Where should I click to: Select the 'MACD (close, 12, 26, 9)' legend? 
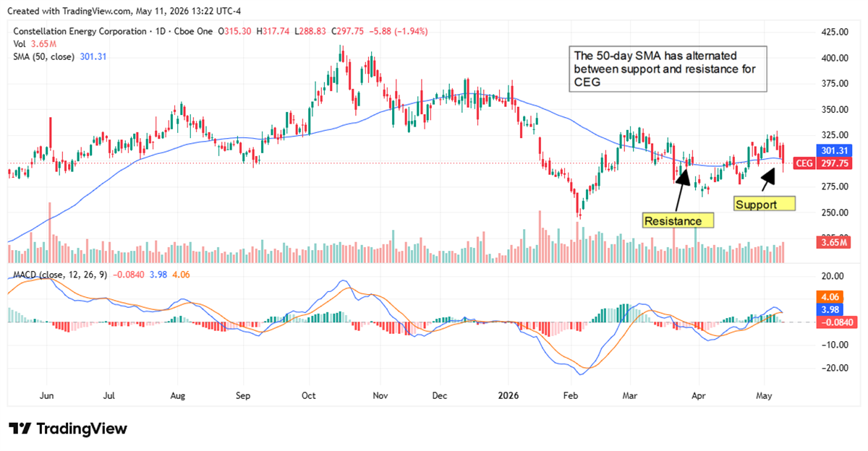[x=61, y=275]
